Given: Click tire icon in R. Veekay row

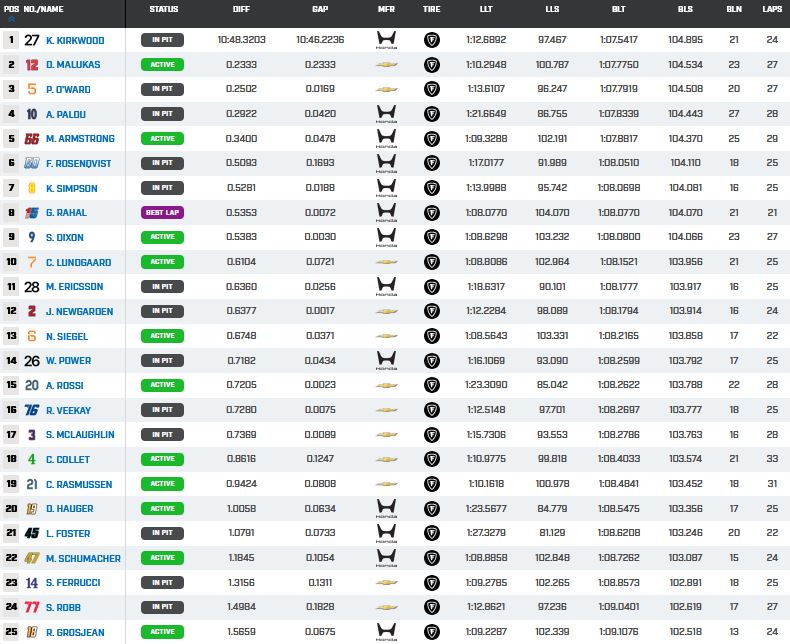Looking at the screenshot, I should (432, 410).
